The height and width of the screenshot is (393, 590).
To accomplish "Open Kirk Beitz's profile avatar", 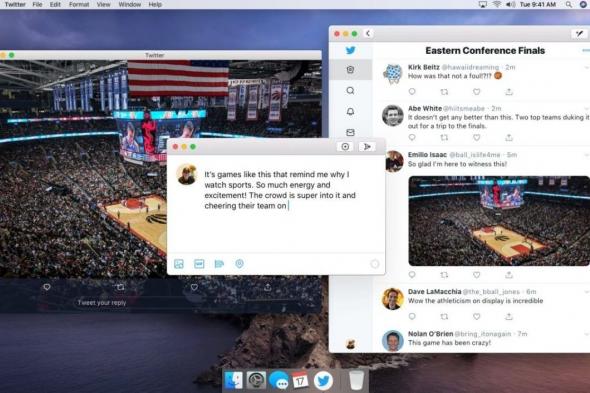I will [x=393, y=74].
